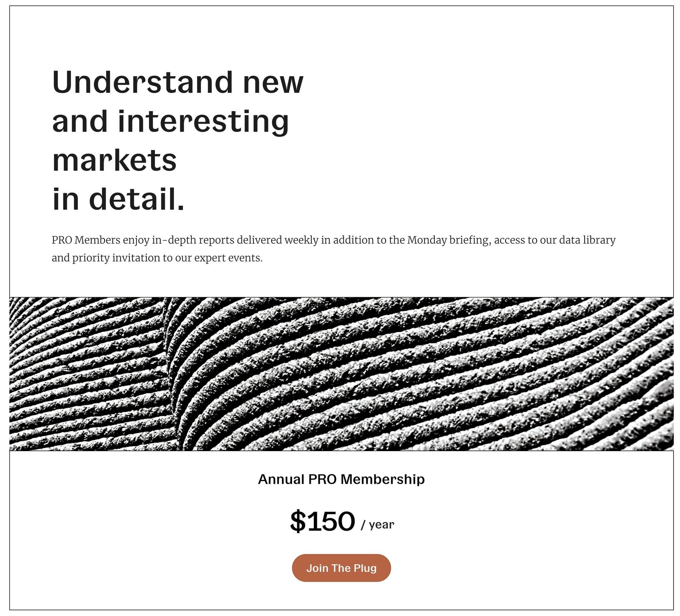Select the Annual PRO Membership heading
Viewport: 680px width, 616px height.
pyautogui.click(x=341, y=479)
